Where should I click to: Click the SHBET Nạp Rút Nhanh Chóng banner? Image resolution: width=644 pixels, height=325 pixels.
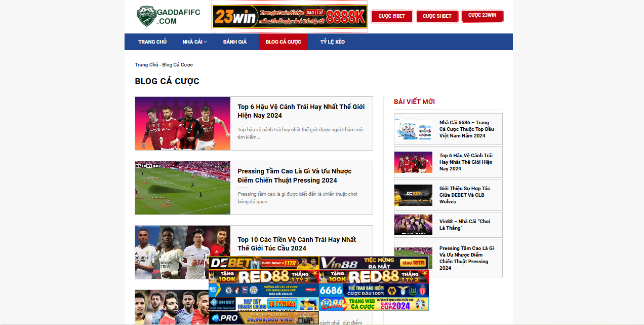tap(264, 304)
